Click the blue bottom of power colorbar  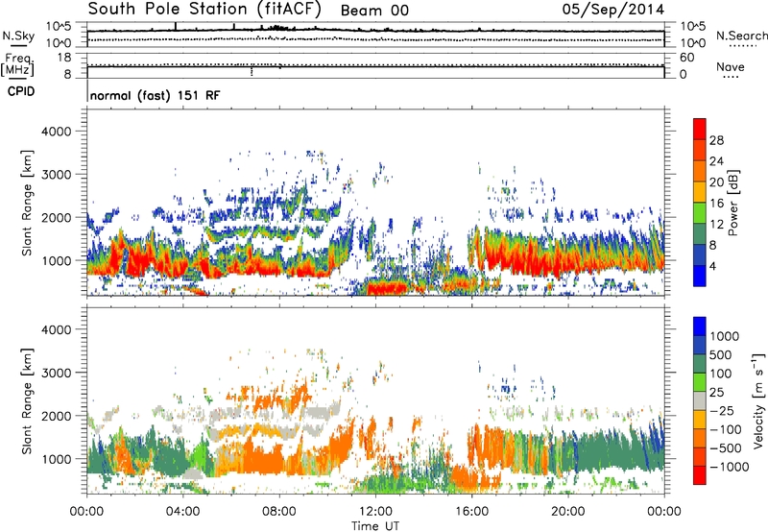(700, 276)
